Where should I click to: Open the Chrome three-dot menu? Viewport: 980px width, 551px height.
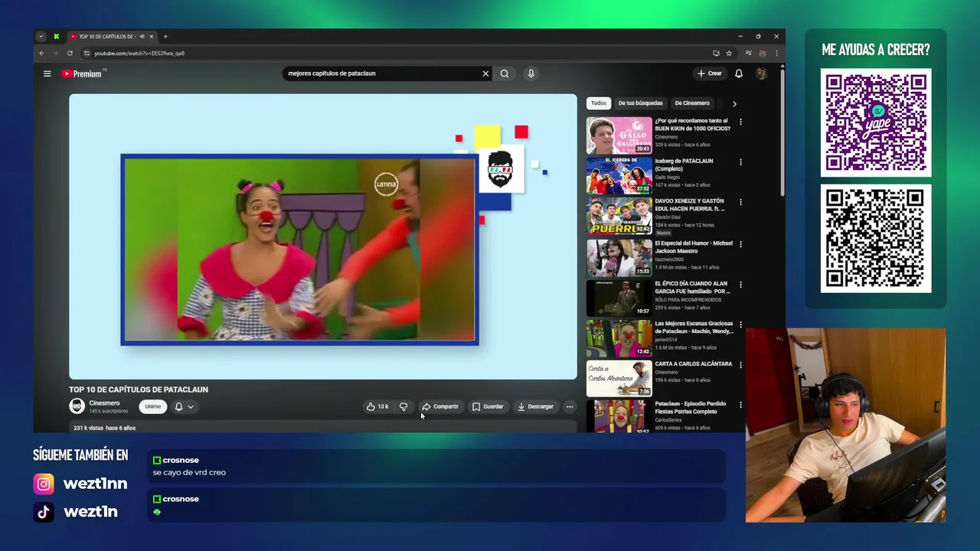click(x=776, y=54)
